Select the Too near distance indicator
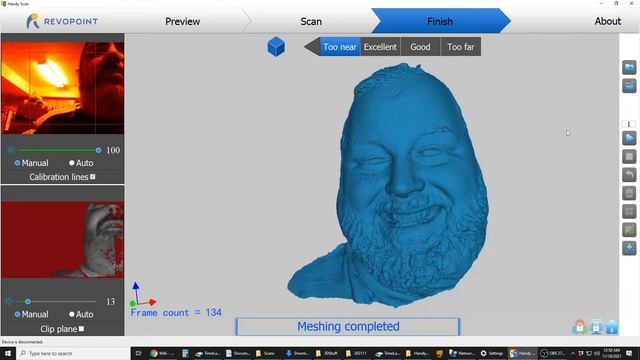The image size is (640, 360). pos(340,47)
